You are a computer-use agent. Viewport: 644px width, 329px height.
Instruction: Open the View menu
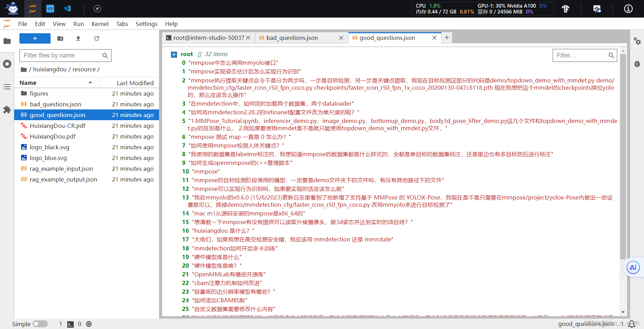(x=59, y=24)
